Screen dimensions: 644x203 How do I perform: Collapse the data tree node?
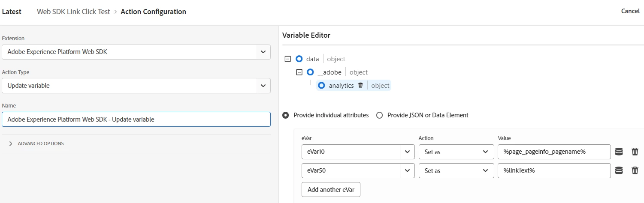(x=288, y=59)
